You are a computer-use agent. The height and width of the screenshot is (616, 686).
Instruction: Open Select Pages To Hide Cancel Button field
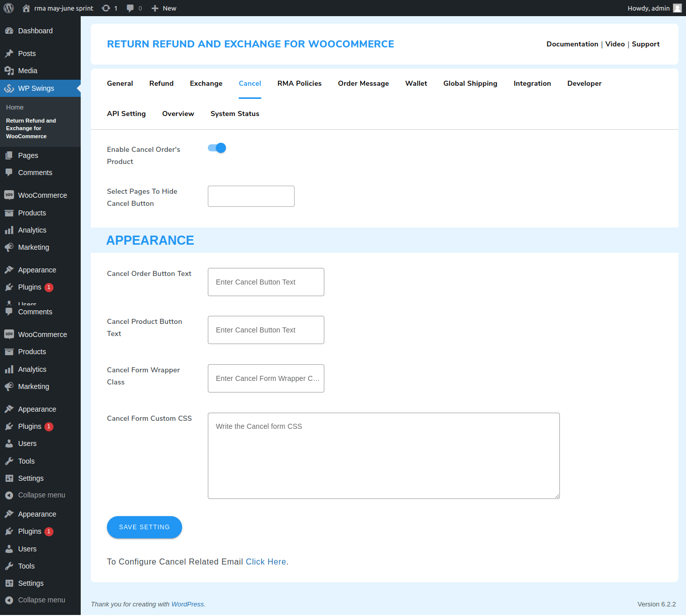251,196
